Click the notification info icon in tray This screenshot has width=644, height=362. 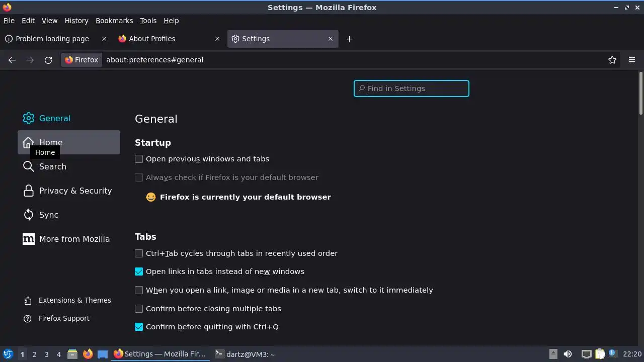(613, 353)
